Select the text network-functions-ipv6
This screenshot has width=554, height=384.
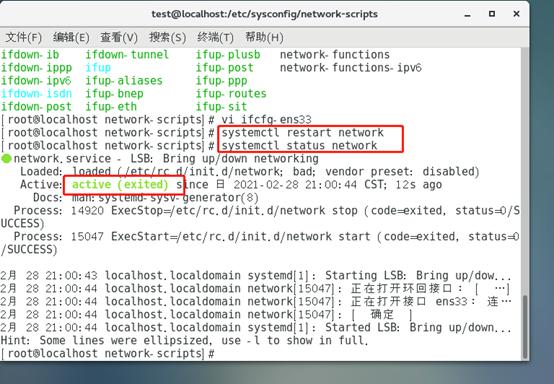(351, 68)
